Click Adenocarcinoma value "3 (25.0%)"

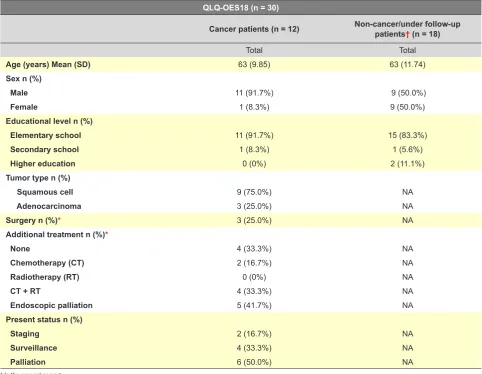pyautogui.click(x=254, y=206)
